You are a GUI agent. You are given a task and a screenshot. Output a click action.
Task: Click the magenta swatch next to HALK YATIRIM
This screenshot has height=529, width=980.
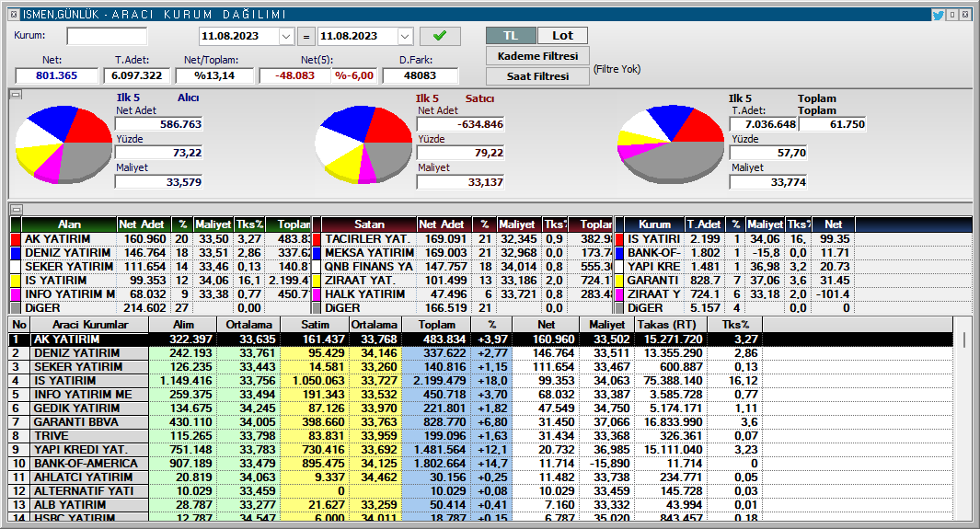(317, 294)
